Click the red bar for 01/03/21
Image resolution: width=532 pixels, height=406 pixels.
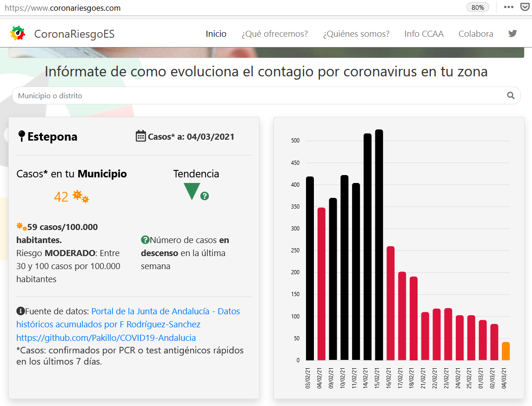click(x=483, y=340)
